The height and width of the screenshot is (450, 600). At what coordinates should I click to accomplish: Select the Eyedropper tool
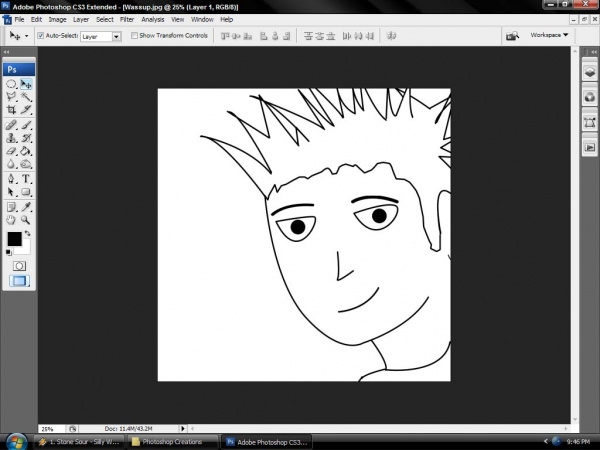[26, 207]
